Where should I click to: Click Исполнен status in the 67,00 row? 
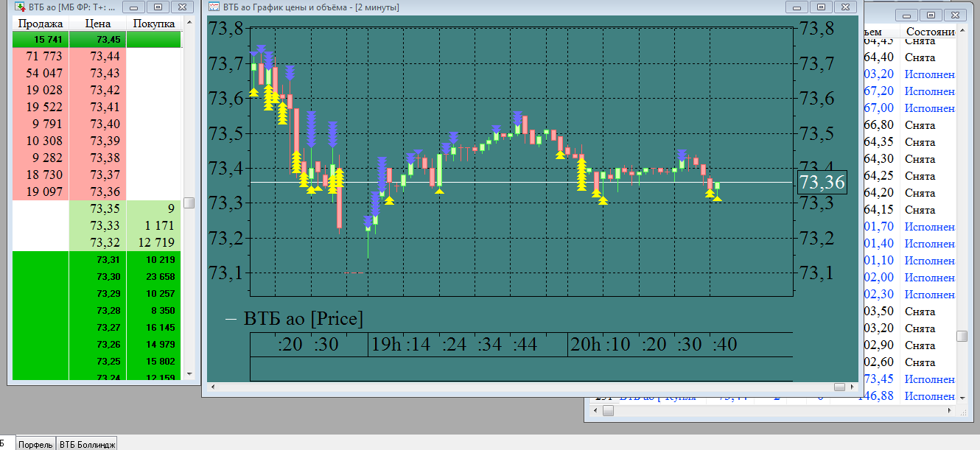tap(930, 108)
